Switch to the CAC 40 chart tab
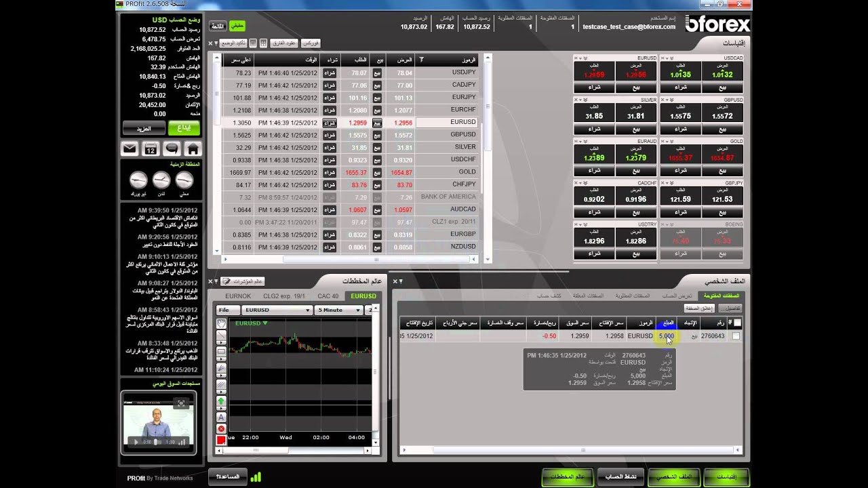 coord(328,296)
